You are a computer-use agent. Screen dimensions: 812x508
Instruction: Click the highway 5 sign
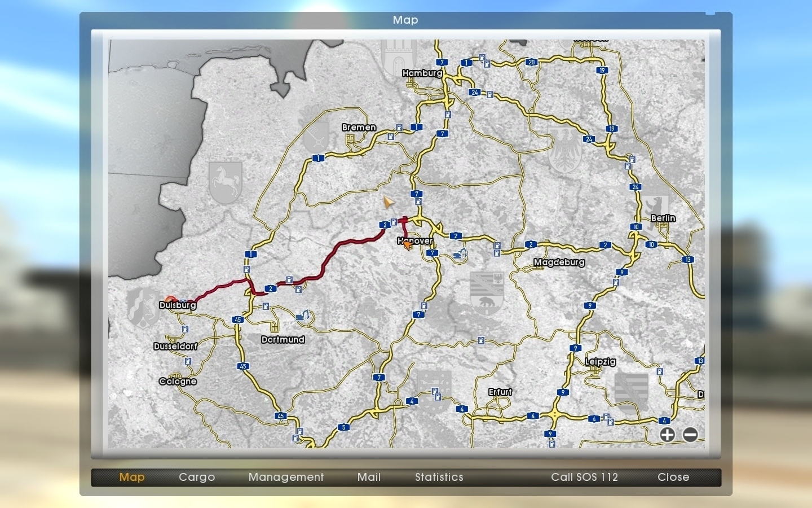pyautogui.click(x=344, y=427)
